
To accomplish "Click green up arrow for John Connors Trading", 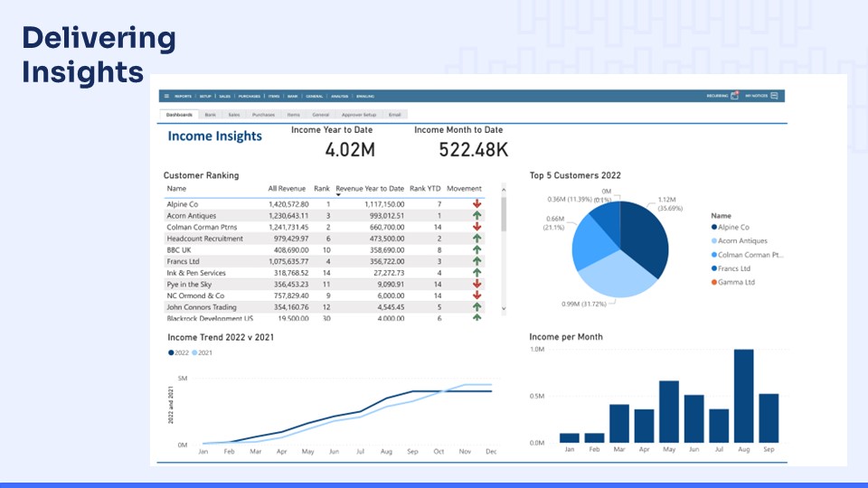I will (476, 307).
